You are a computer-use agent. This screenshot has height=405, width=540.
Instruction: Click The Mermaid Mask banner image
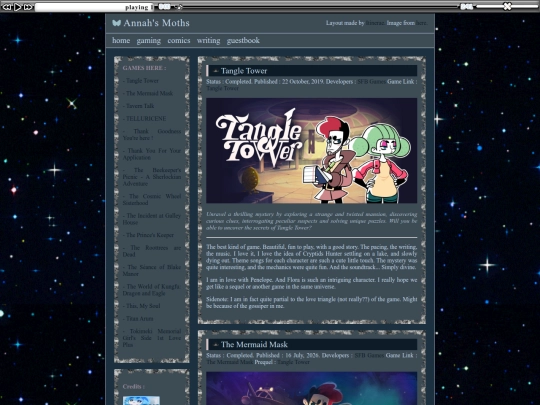[311, 388]
